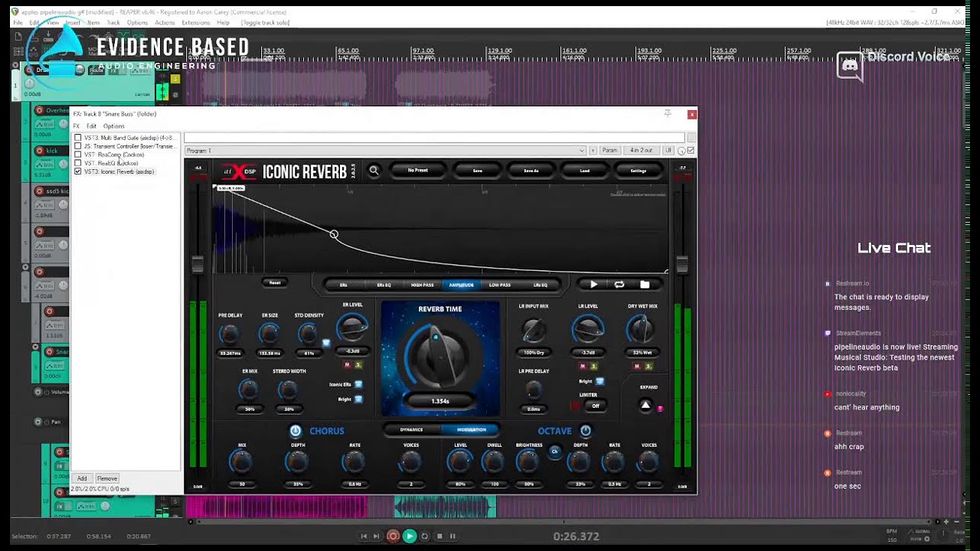980x551 pixels.
Task: Open the 4 in 2 out routing menu
Action: pos(642,151)
